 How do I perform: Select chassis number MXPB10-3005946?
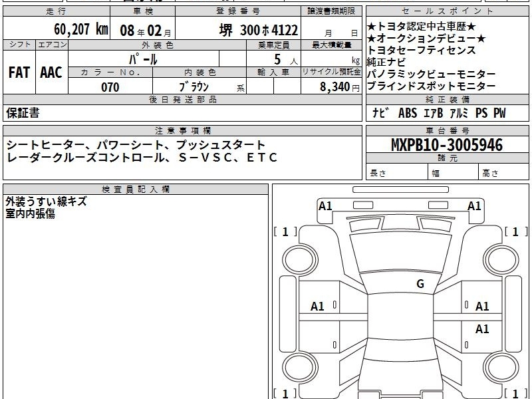[447, 145]
